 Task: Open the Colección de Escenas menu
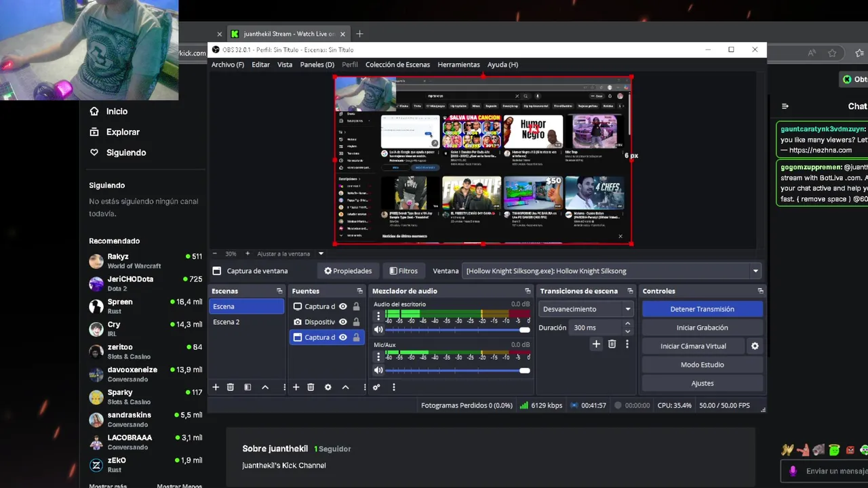pyautogui.click(x=397, y=64)
